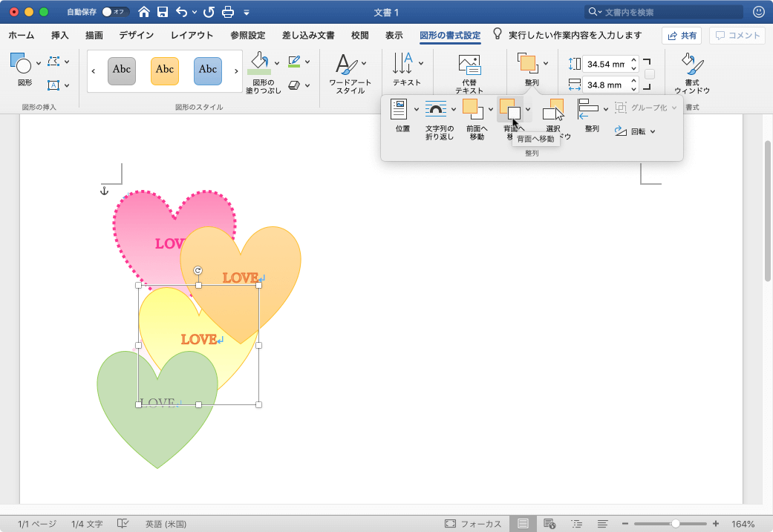773x532 pixels.
Task: Expand the quick access toolbar customize arrow
Action: pos(247,13)
